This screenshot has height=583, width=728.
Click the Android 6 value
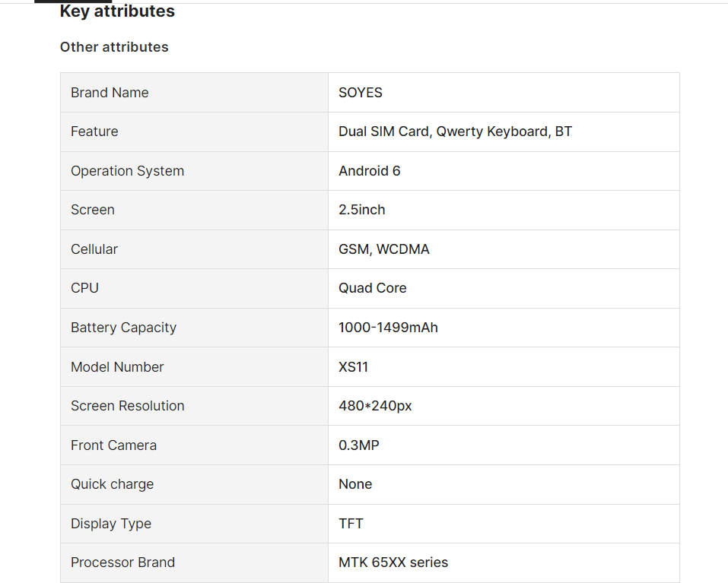coord(369,171)
